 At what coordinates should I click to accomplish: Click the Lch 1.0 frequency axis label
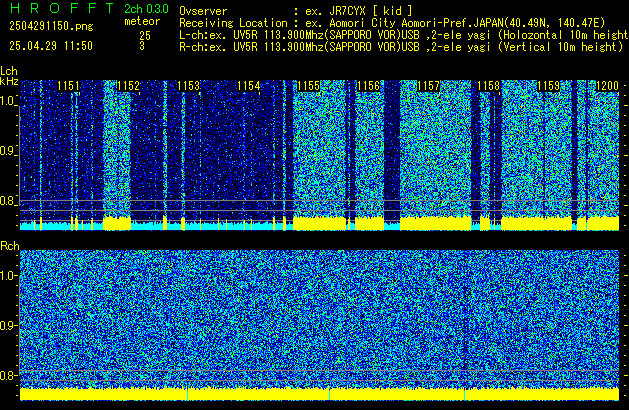tap(8, 101)
